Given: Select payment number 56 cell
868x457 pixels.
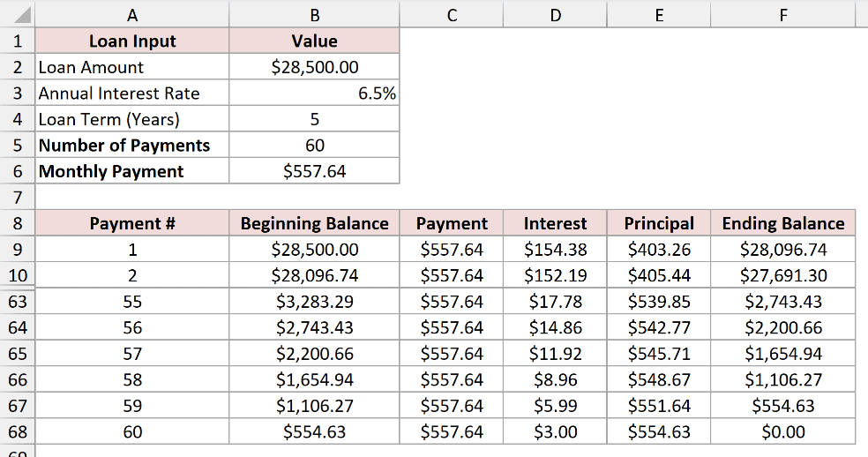Looking at the screenshot, I should [x=132, y=327].
